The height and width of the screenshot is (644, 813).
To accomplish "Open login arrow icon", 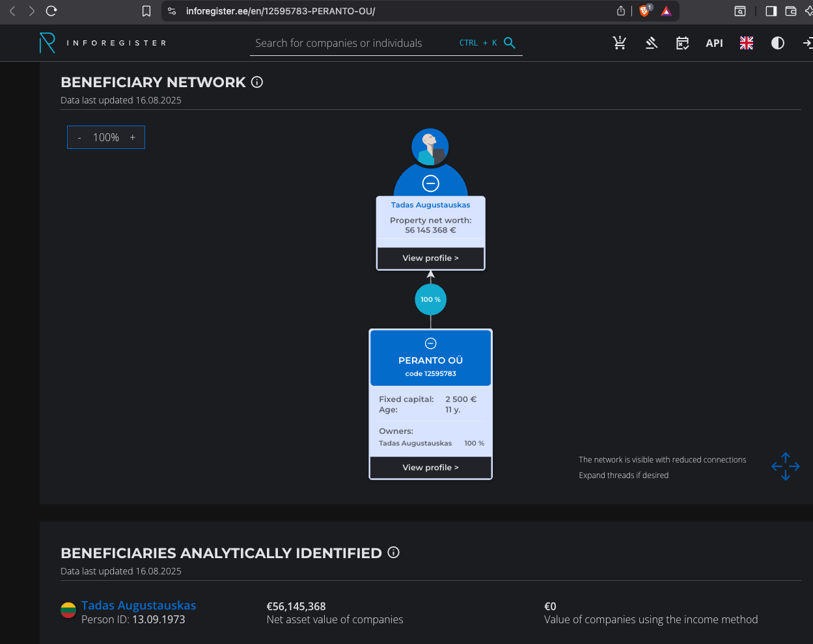I will [x=808, y=43].
